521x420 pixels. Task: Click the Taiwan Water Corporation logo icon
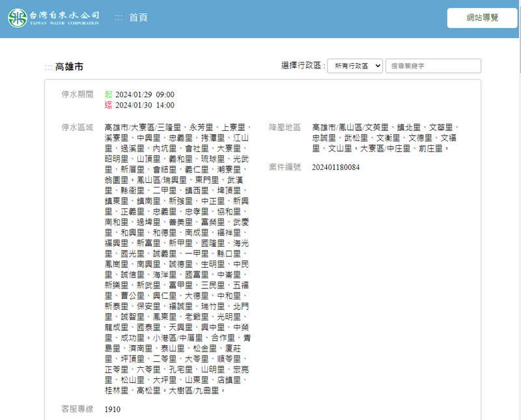[18, 18]
